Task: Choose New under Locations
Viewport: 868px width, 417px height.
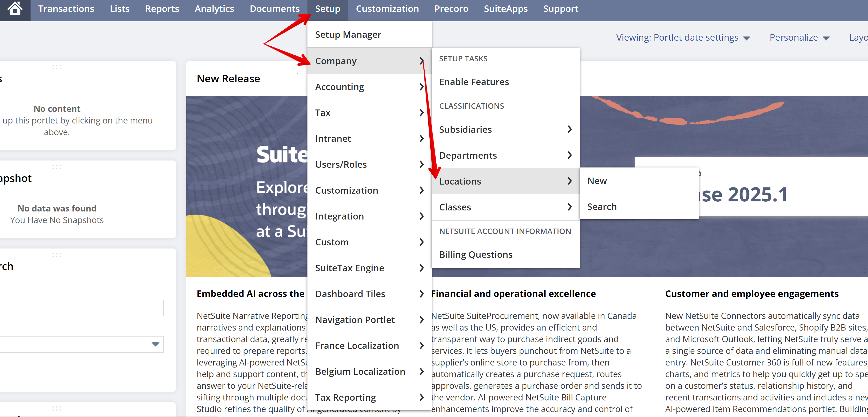Action: pyautogui.click(x=639, y=181)
